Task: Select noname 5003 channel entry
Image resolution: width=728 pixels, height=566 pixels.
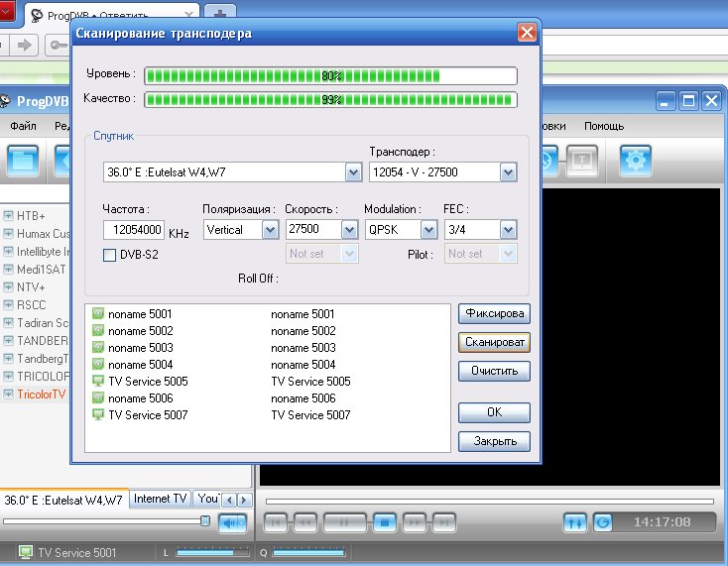Action: [140, 348]
